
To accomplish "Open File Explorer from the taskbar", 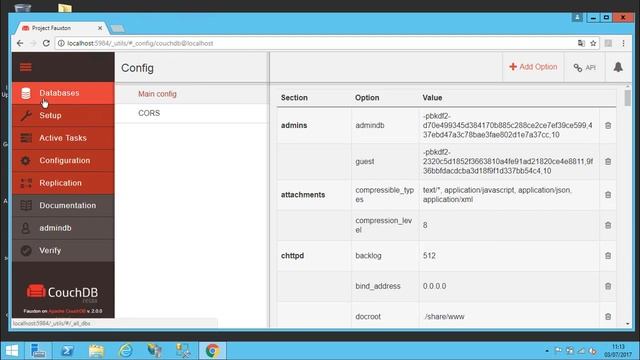I will tap(96, 351).
